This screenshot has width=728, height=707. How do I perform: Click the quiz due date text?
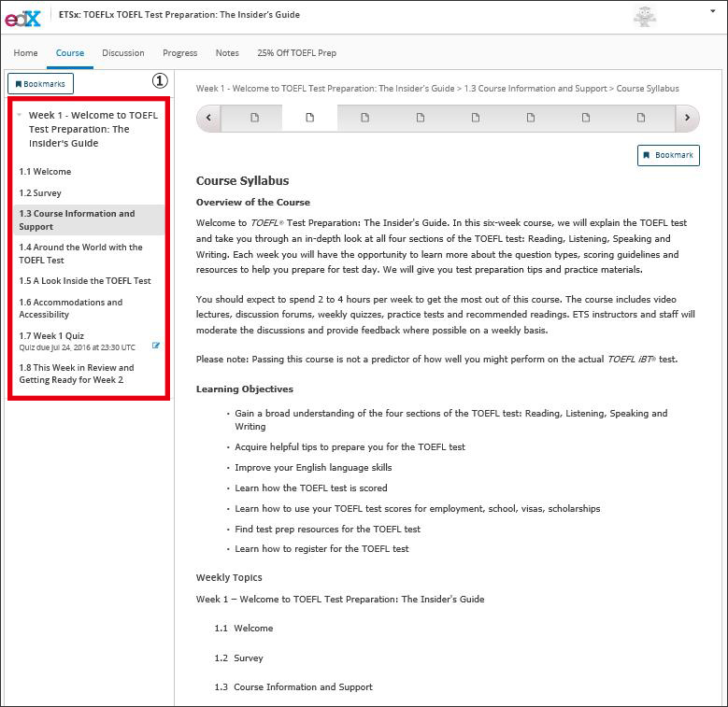(77, 347)
